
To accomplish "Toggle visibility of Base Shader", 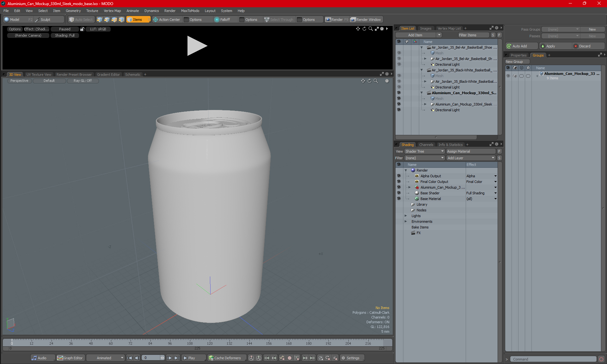I will [x=399, y=193].
